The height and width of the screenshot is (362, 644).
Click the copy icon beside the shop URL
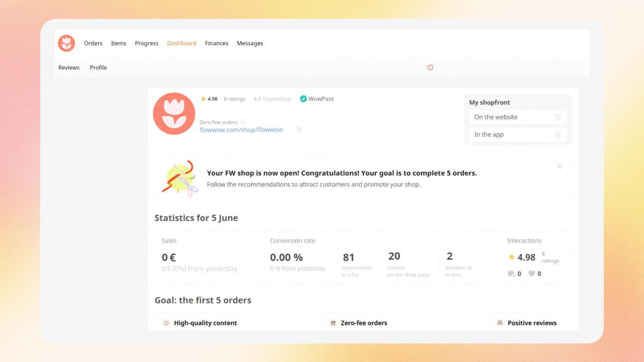(x=299, y=130)
